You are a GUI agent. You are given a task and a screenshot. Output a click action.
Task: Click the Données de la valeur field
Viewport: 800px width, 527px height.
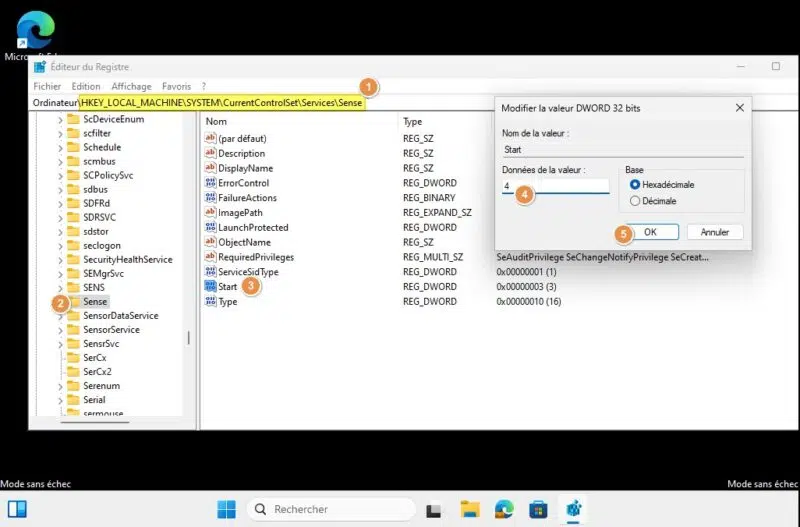(555, 186)
